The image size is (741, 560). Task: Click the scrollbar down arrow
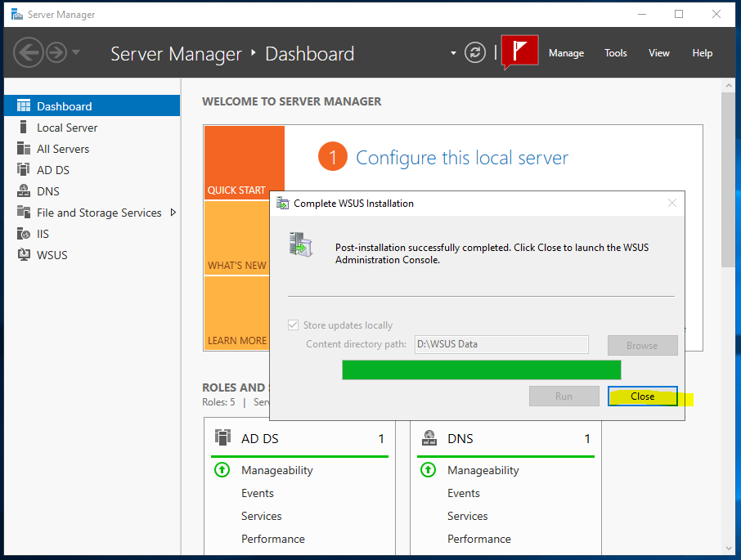[728, 549]
